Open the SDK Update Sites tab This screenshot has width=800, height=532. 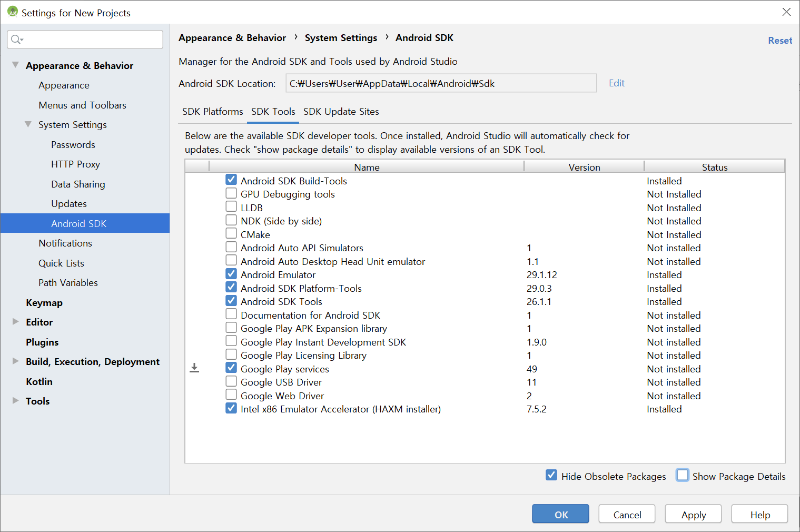pyautogui.click(x=341, y=112)
